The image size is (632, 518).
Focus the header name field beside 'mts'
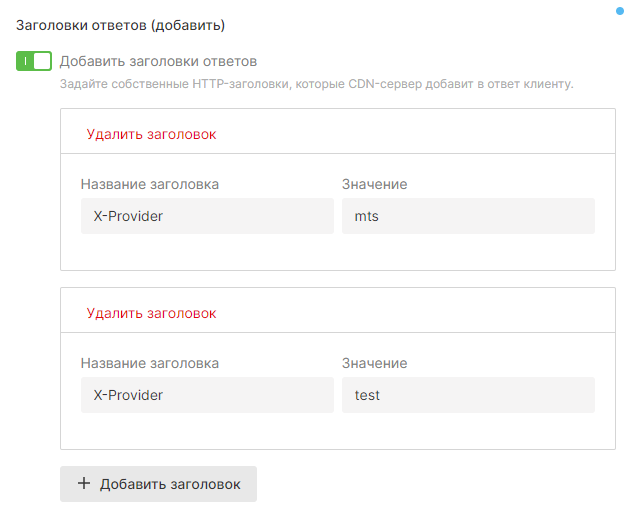click(207, 216)
